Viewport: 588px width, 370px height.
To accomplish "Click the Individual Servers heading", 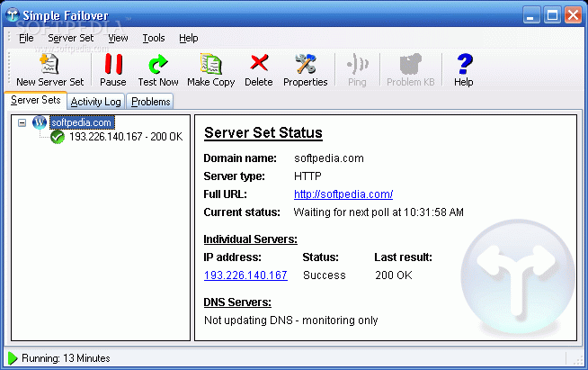I will pyautogui.click(x=250, y=239).
